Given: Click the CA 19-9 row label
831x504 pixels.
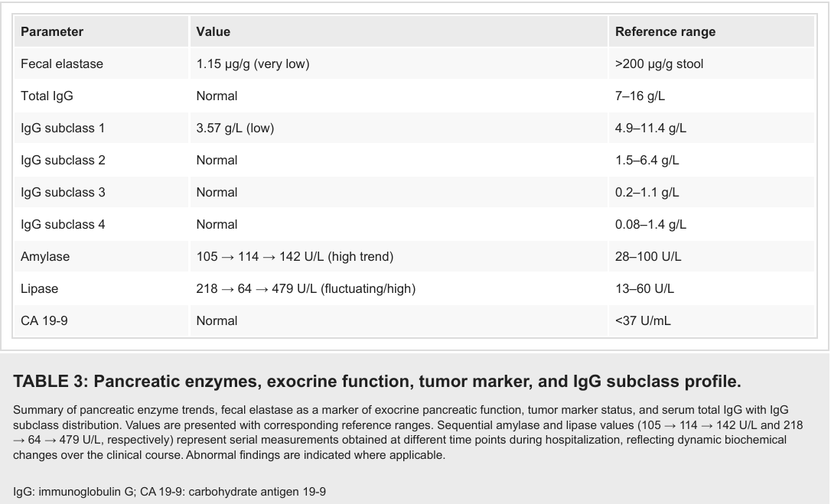Looking at the screenshot, I should click(x=44, y=320).
